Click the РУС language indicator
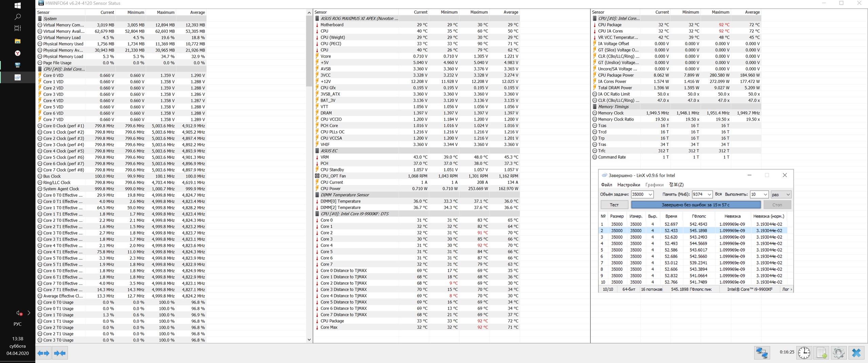Image resolution: width=868 pixels, height=363 pixels. pos(18,324)
